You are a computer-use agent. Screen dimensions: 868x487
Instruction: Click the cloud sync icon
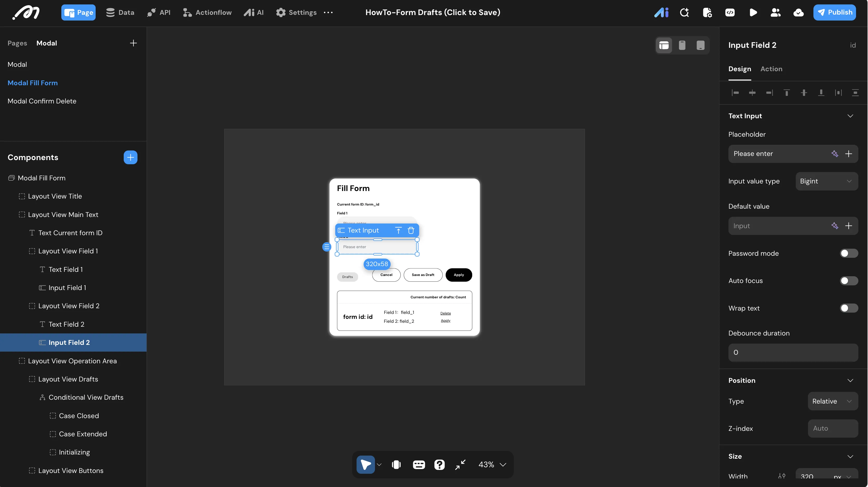[798, 12]
